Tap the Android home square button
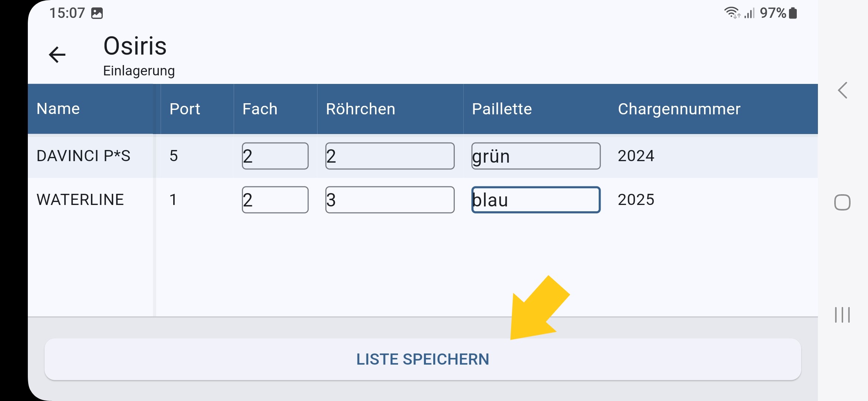Image resolution: width=868 pixels, height=401 pixels. point(842,202)
